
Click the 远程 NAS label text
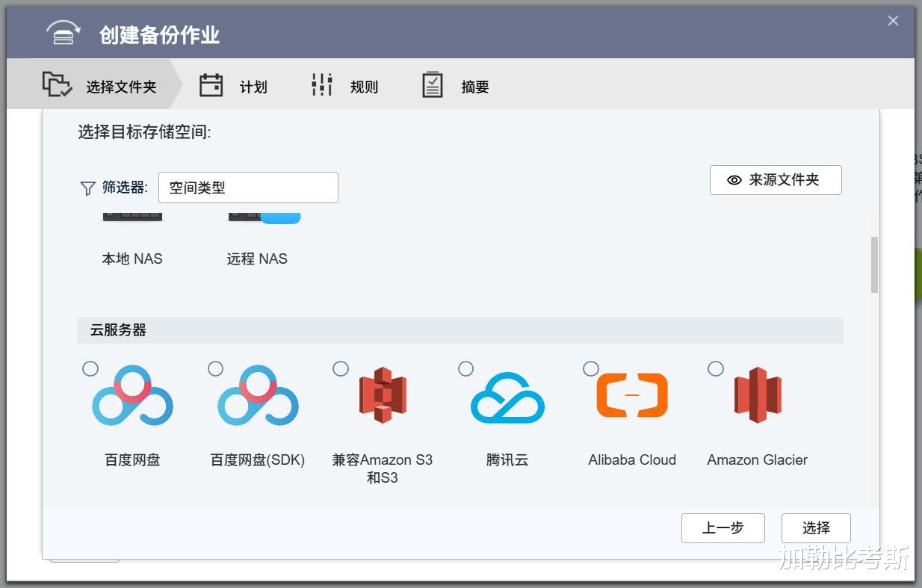coord(257,259)
